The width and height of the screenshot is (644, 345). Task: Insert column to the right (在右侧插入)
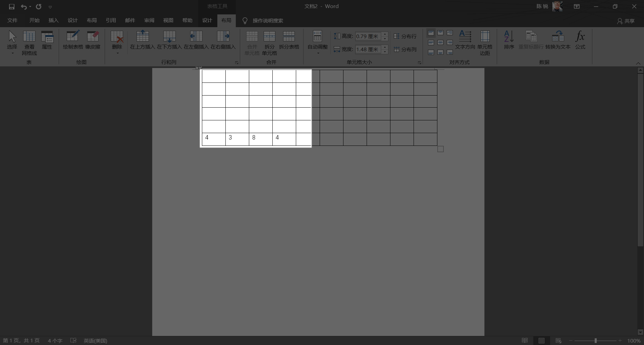coord(223,40)
